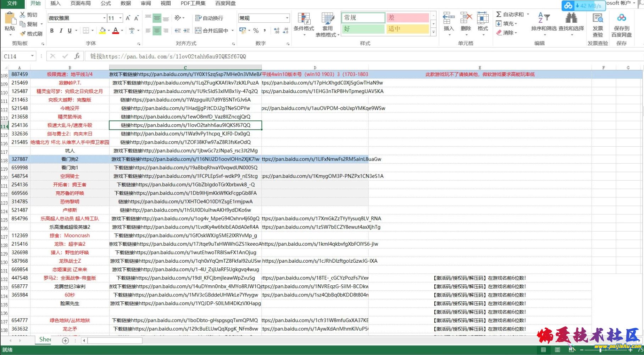
Task: Click the Format Painter (格式刷) icon
Action: pos(23,34)
